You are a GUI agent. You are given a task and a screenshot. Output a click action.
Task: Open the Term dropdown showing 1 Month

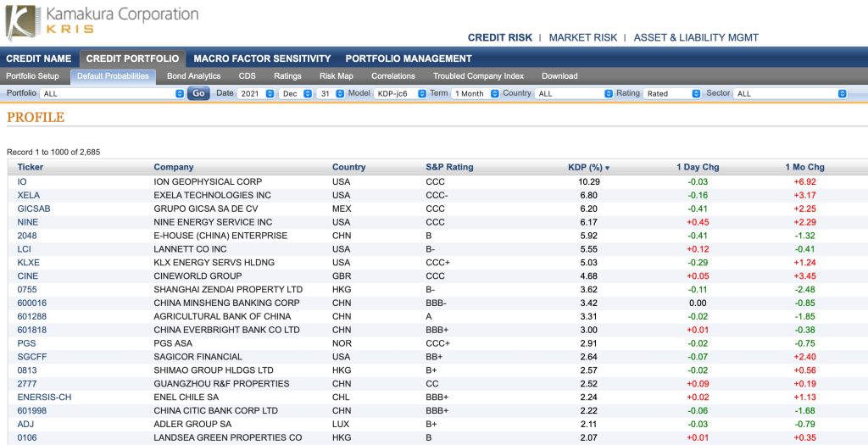tap(476, 93)
